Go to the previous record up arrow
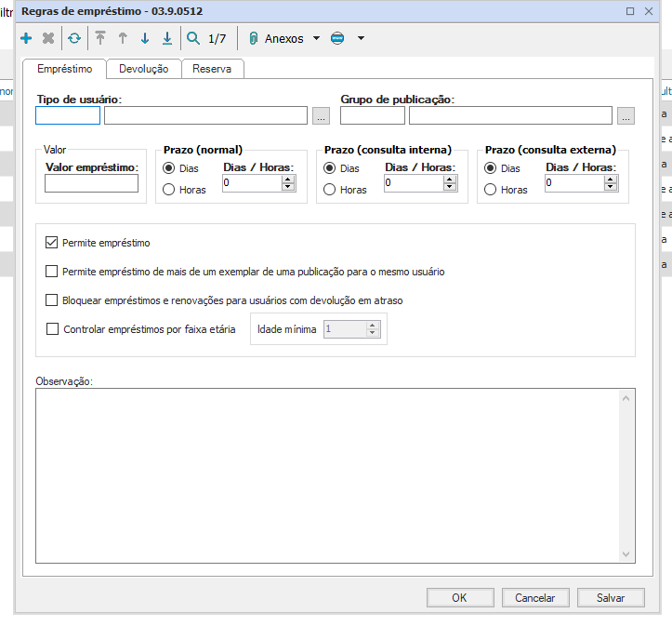 click(122, 39)
